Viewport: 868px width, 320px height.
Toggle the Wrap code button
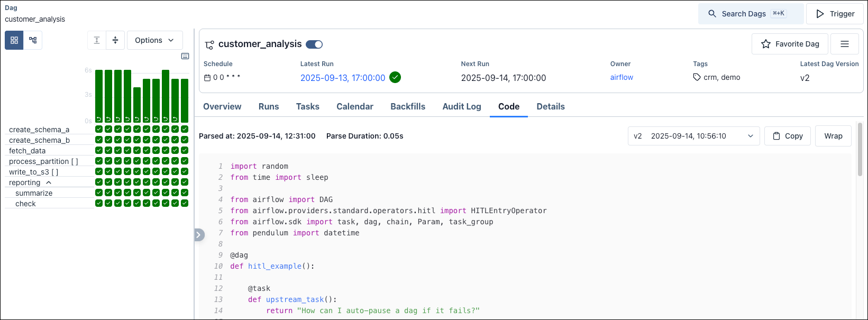tap(833, 136)
